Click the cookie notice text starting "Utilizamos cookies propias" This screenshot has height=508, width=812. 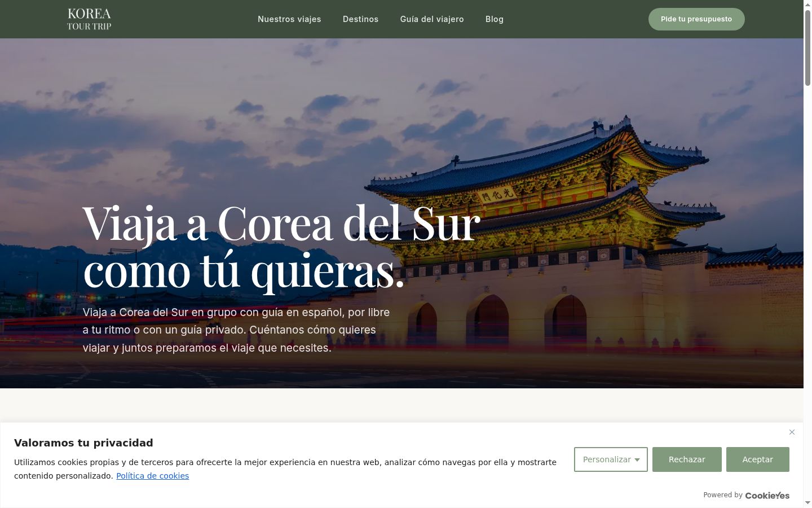(x=285, y=469)
